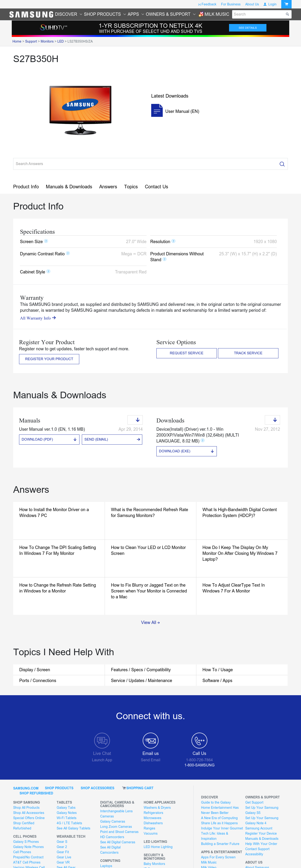Click the Track Service button
The height and width of the screenshot is (868, 301).
click(248, 353)
